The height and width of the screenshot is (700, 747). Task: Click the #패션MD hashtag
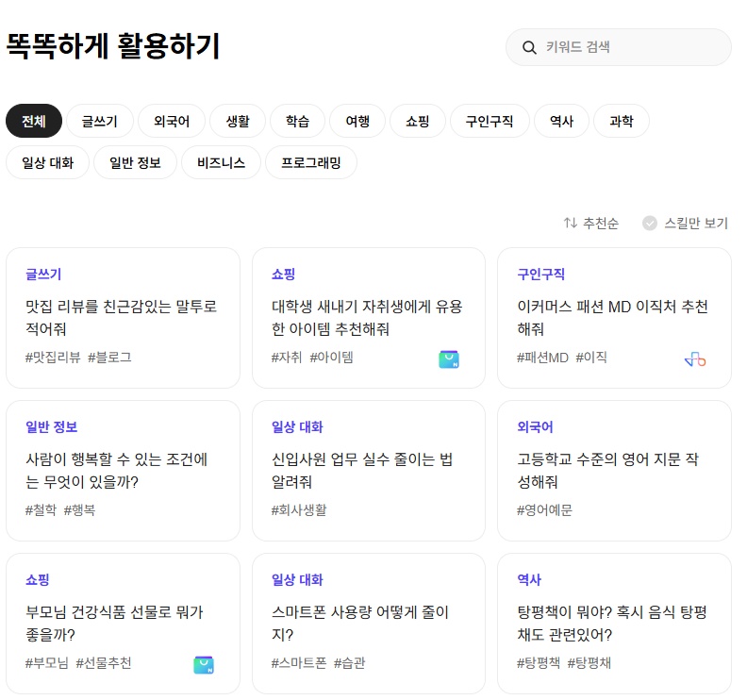[542, 357]
